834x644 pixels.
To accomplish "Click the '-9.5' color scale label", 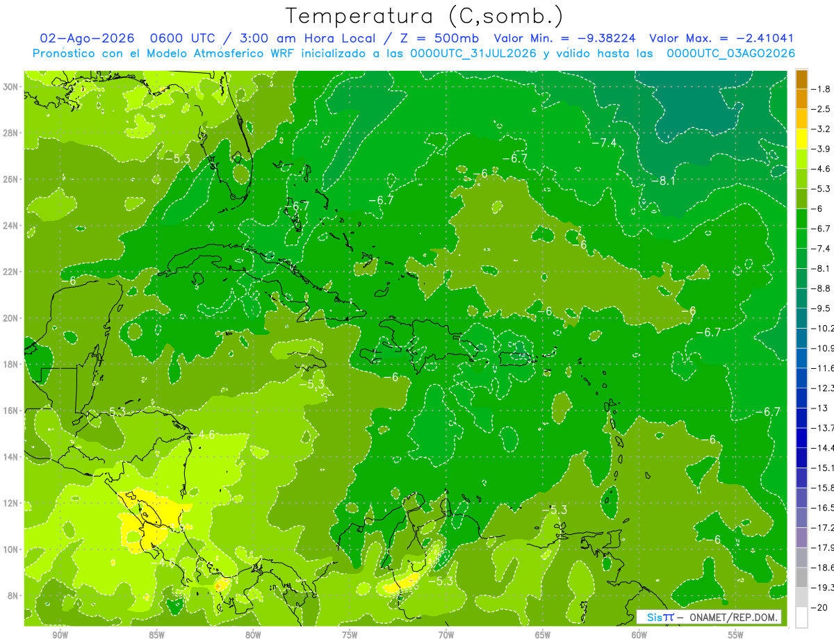I will 821,308.
